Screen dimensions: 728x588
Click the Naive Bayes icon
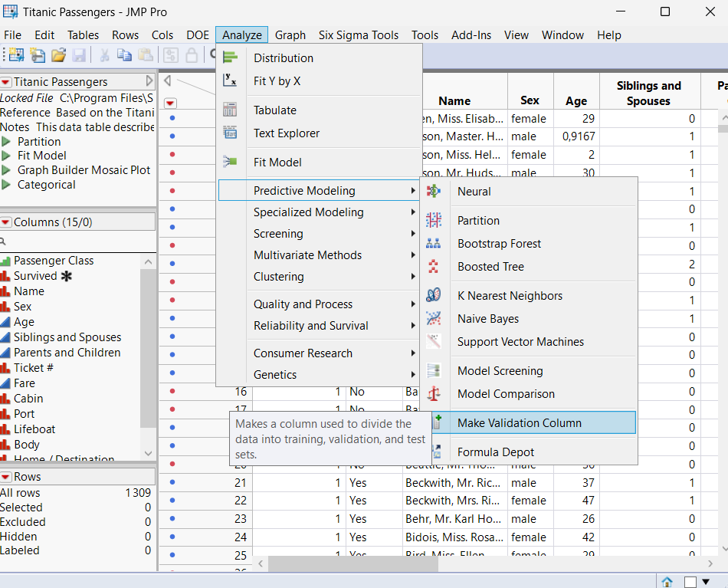[x=433, y=319]
